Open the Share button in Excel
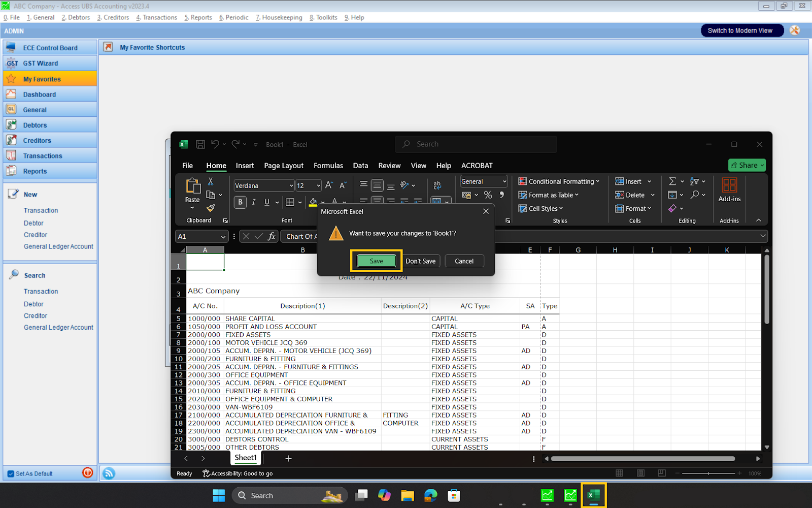Viewport: 812px width, 508px height. (x=747, y=165)
